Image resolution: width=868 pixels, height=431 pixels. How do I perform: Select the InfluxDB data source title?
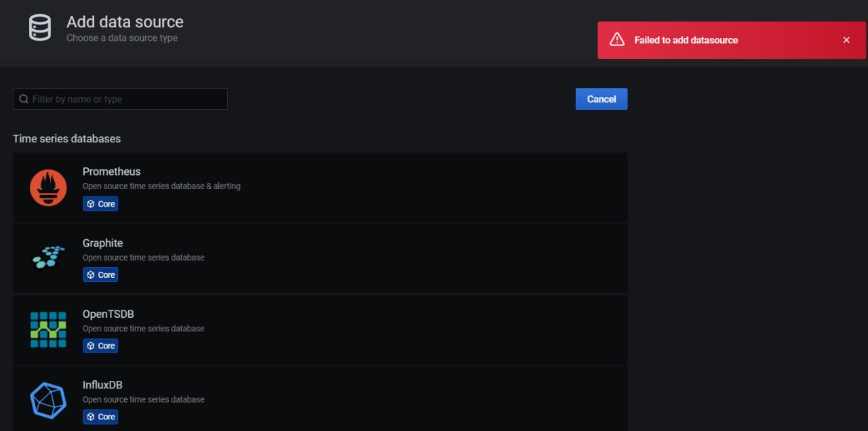pos(102,385)
